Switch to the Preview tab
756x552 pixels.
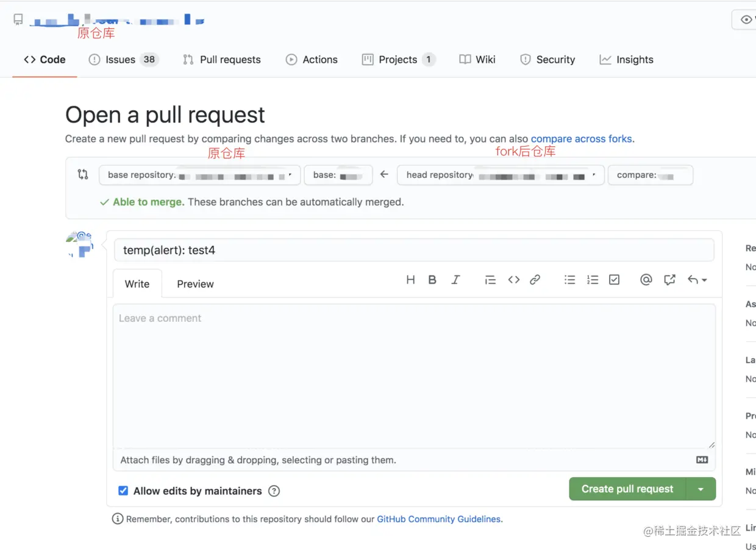[x=195, y=283]
